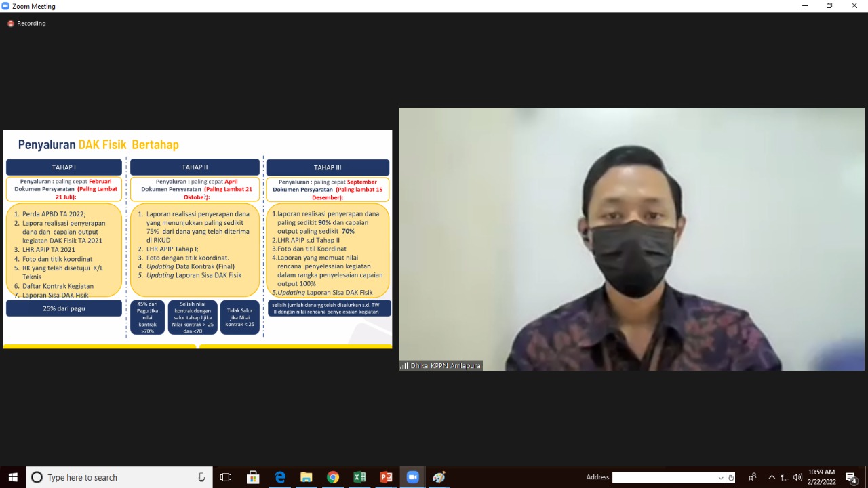Viewport: 868px width, 488px height.
Task: Click the Address bar refresh button
Action: (730, 478)
